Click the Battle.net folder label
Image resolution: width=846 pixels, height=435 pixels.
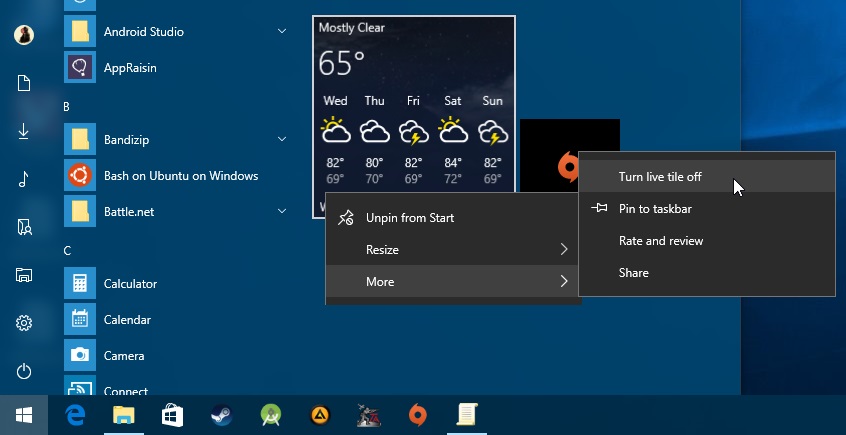(x=129, y=212)
